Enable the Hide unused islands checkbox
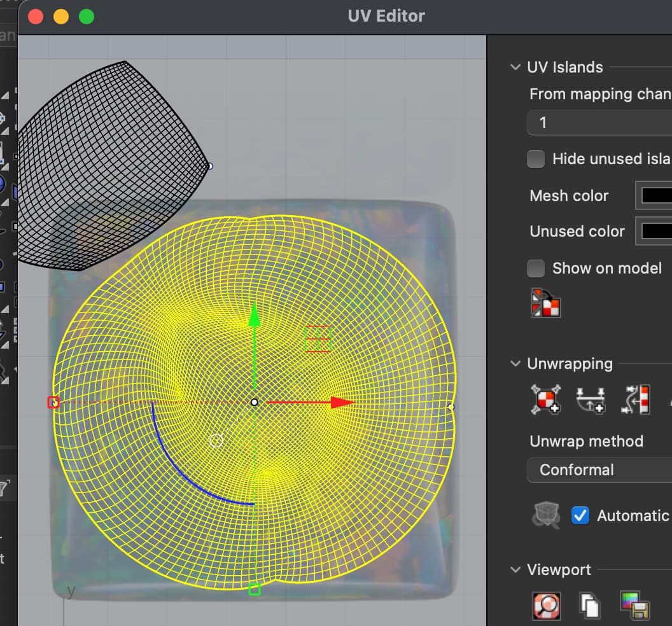This screenshot has height=626, width=672. [535, 159]
